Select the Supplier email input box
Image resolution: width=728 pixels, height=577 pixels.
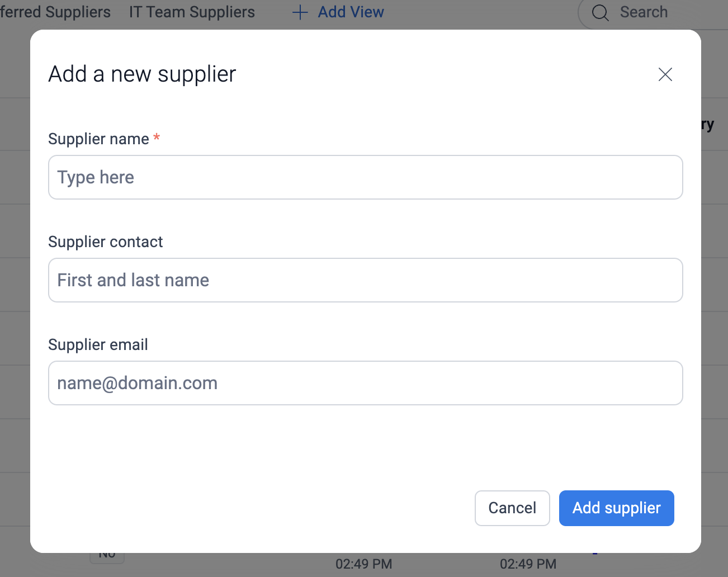(365, 383)
